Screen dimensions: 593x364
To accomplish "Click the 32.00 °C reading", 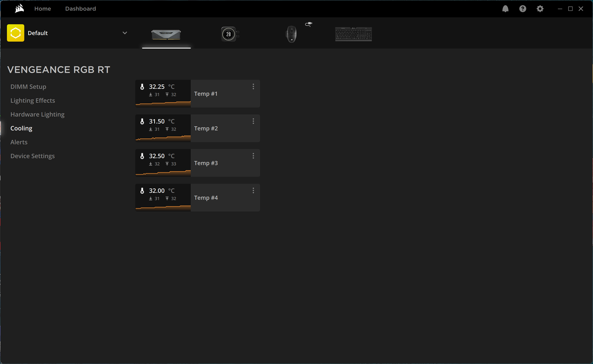I will click(x=162, y=191).
